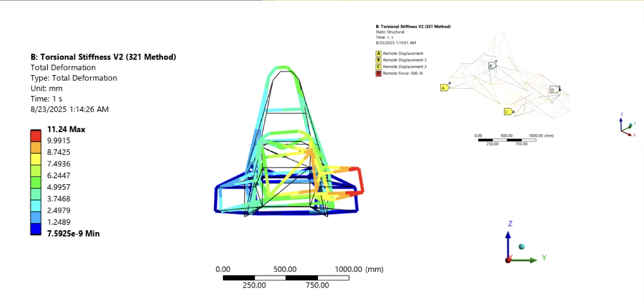The height and width of the screenshot is (304, 644).
Task: Click the Remote Displacement 3 legend label
Action: [x=404, y=66]
